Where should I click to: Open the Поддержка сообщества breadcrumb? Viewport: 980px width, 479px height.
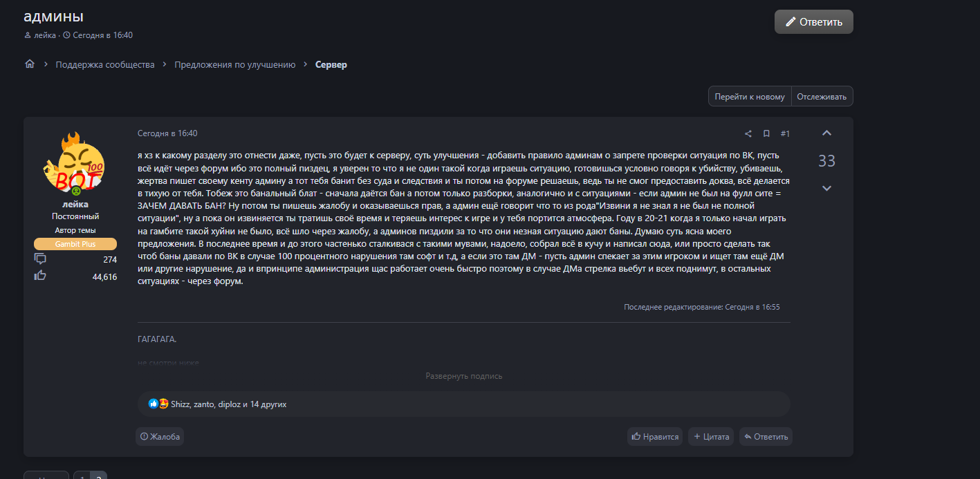click(105, 64)
